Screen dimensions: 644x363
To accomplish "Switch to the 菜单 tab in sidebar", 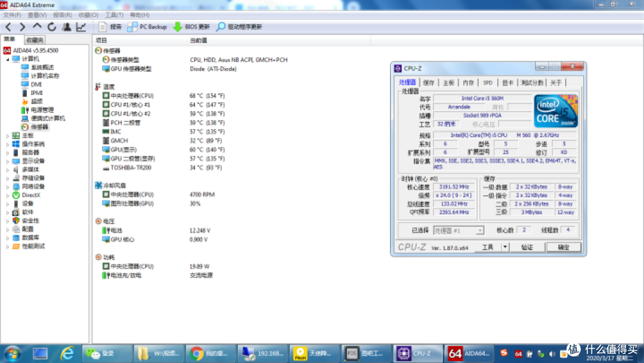I will (10, 39).
